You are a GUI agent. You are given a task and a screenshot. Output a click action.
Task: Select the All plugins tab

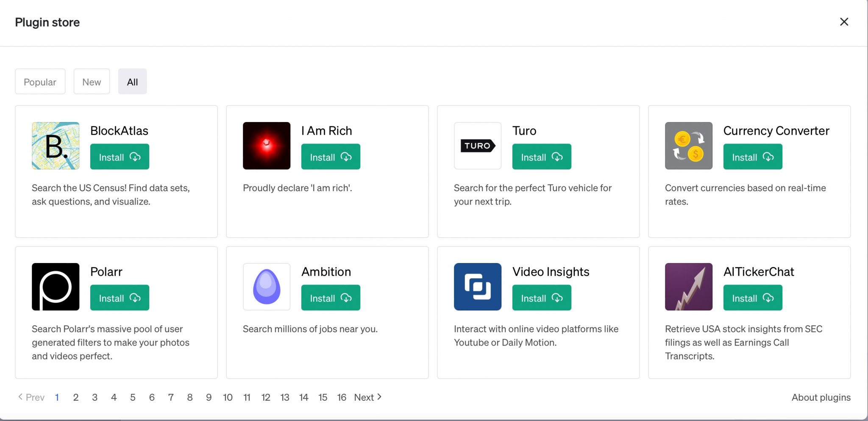(x=132, y=82)
